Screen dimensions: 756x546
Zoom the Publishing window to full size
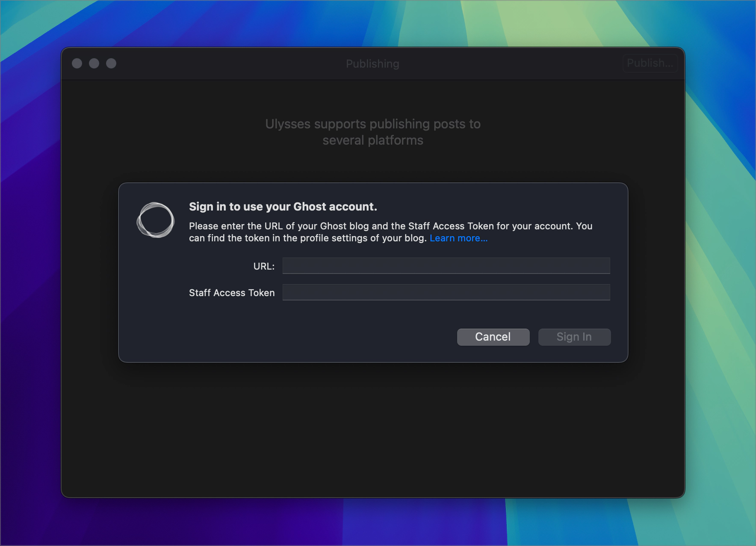tap(111, 63)
